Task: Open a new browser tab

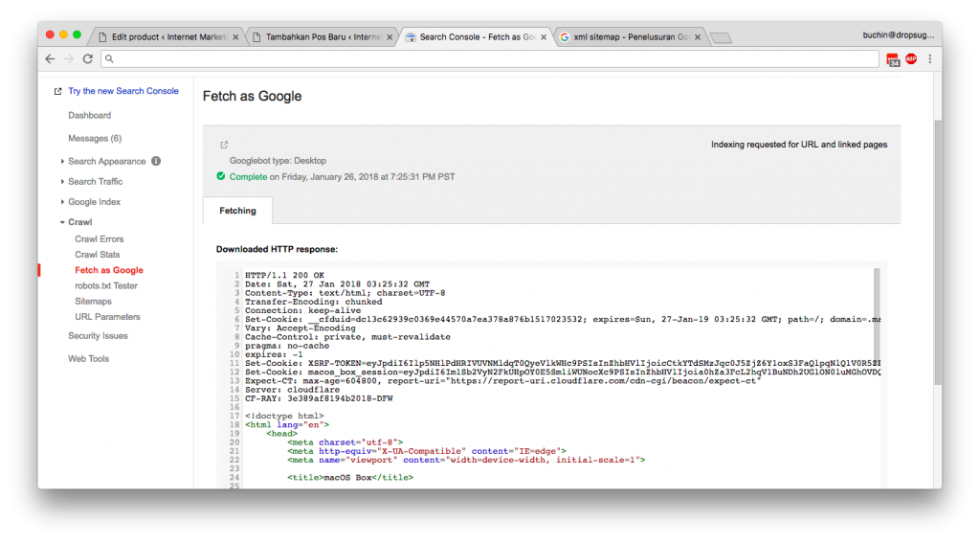Action: click(722, 38)
